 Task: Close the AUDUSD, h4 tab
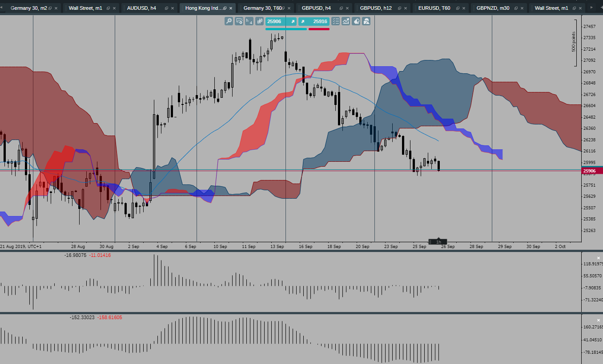173,8
